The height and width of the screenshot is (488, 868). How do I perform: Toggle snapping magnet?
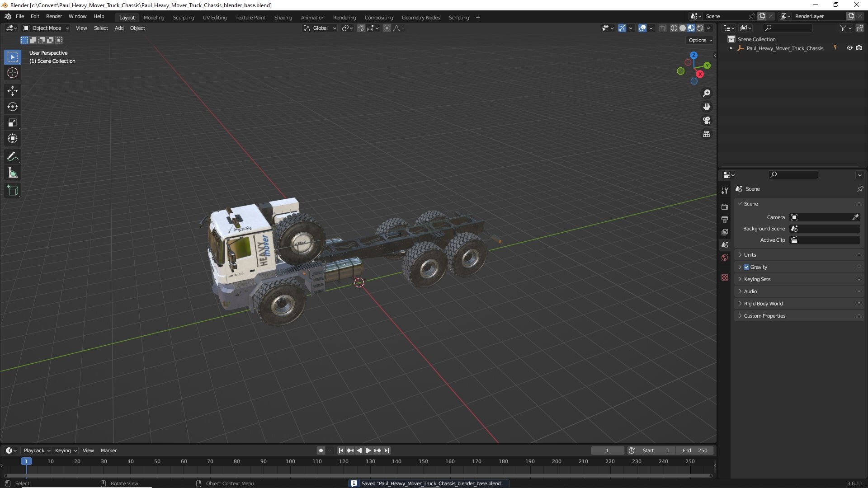coord(361,28)
